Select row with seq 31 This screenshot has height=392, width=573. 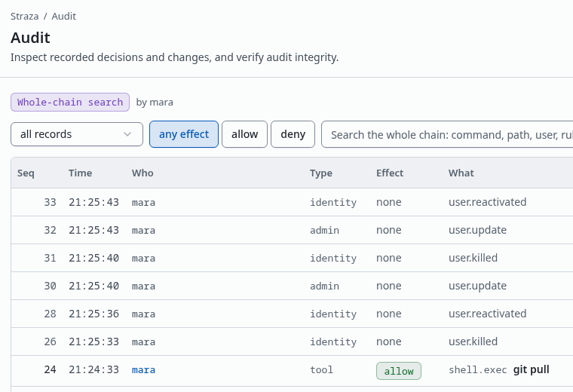click(x=292, y=258)
